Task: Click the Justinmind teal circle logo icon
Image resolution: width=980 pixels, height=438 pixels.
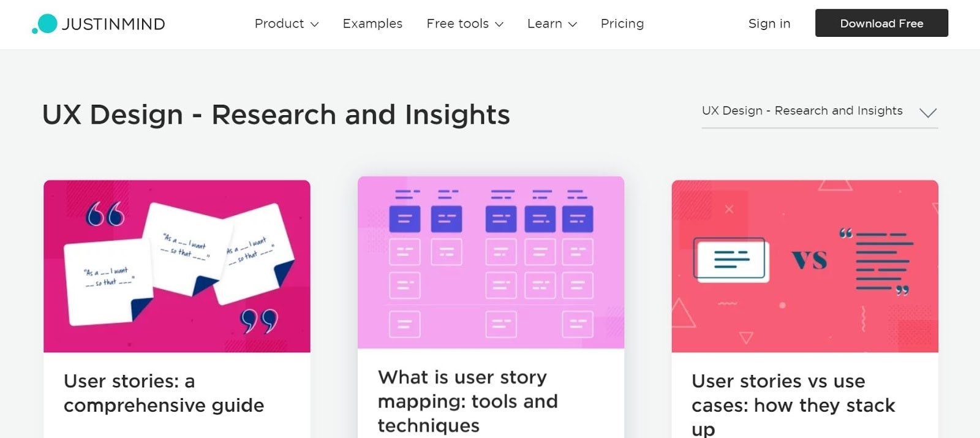Action: point(45,24)
